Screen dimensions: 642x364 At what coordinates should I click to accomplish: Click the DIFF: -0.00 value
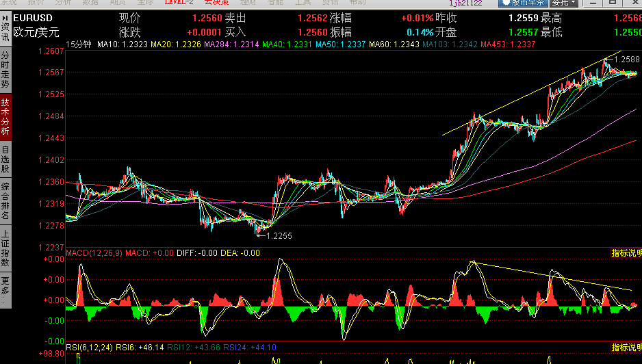[197, 253]
